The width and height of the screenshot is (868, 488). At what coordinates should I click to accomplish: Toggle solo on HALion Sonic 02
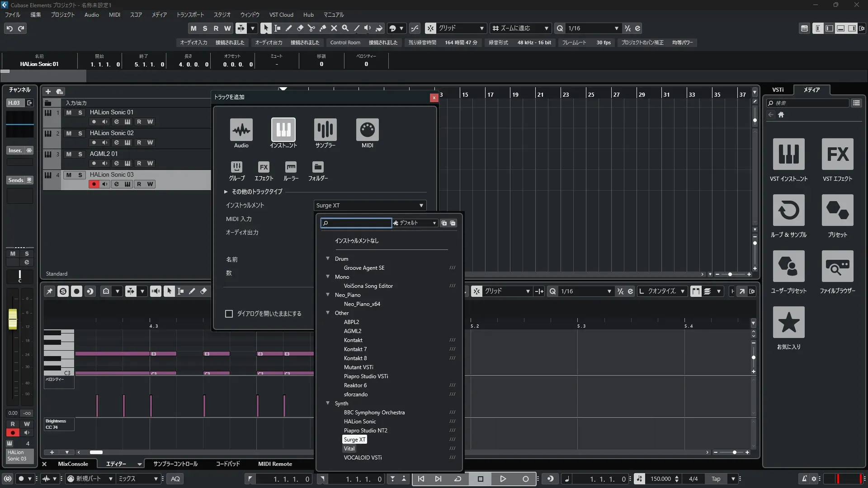(80, 133)
